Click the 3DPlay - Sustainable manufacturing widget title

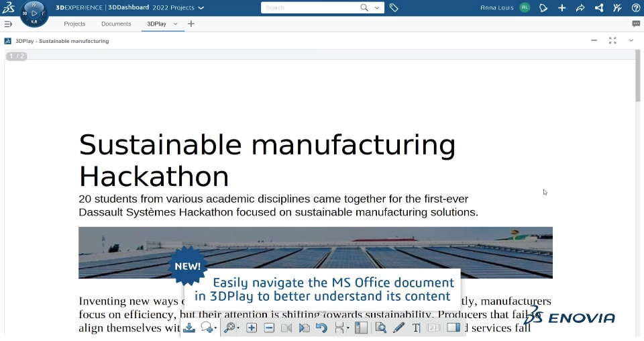click(x=62, y=41)
